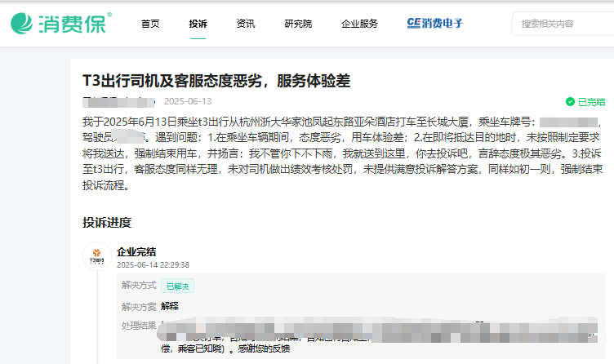Click the 解决方案 label
The width and height of the screenshot is (614, 364).
pyautogui.click(x=139, y=307)
